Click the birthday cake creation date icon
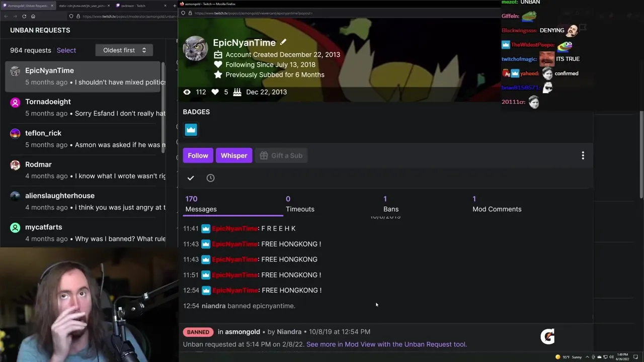The width and height of the screenshot is (644, 362). coord(237,92)
